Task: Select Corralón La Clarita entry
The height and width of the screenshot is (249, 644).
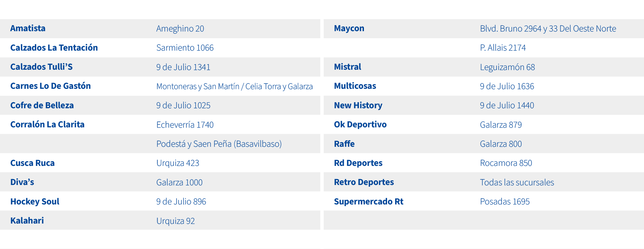Action: [x=47, y=124]
